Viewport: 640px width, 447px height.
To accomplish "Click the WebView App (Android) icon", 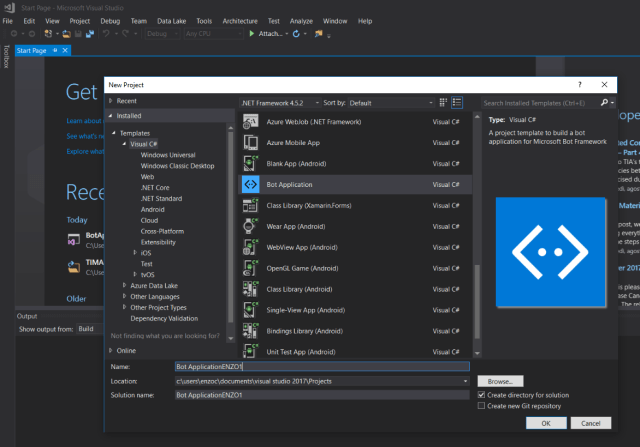I will pos(250,247).
